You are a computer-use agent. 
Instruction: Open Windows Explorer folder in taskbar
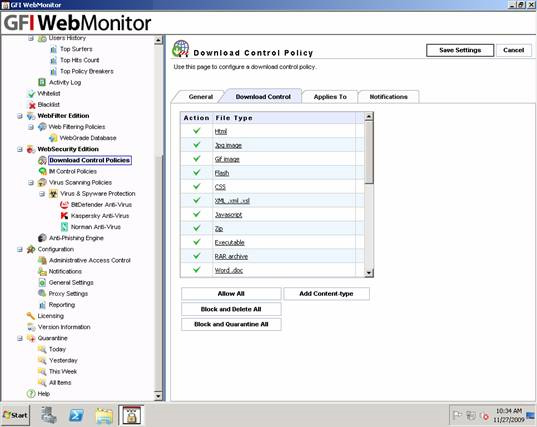coord(104,416)
